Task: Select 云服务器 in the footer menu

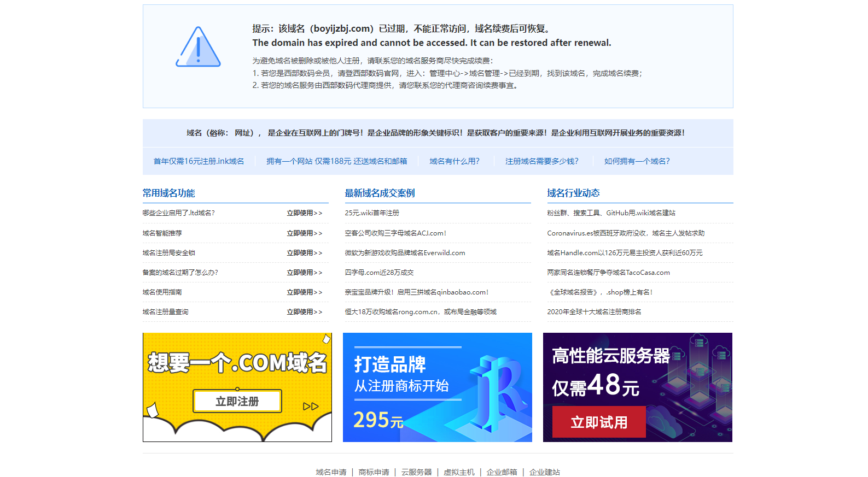Action: (416, 472)
